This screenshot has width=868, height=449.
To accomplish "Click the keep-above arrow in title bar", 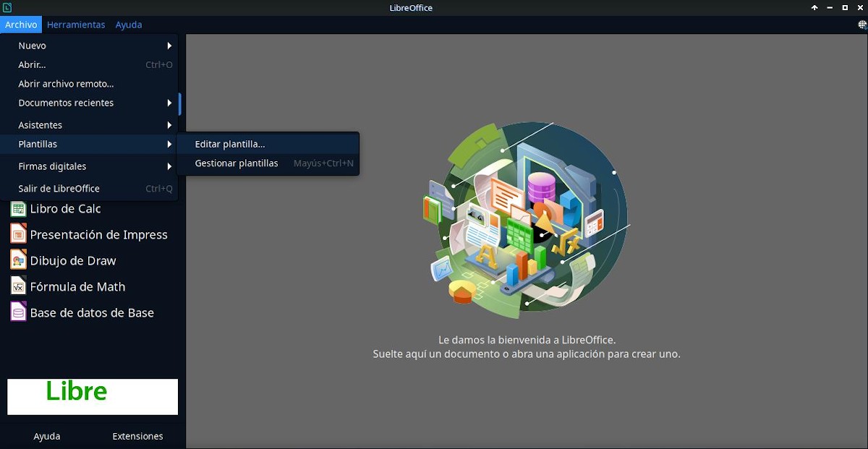I will (x=814, y=8).
